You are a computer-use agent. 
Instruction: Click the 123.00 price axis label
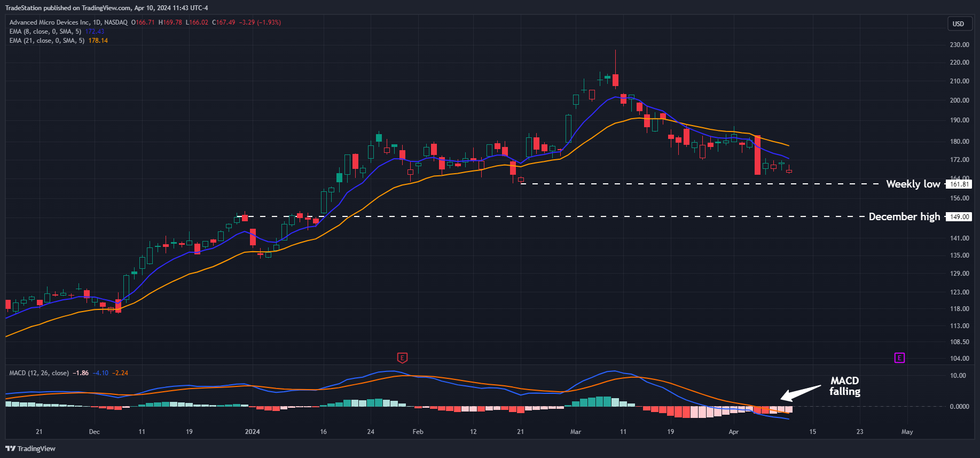(x=959, y=292)
